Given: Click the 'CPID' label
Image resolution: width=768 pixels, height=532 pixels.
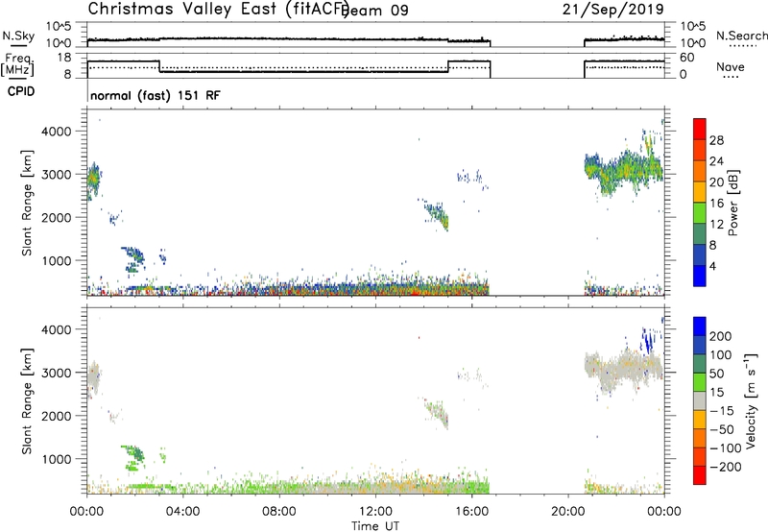Looking at the screenshot, I should tap(21, 91).
